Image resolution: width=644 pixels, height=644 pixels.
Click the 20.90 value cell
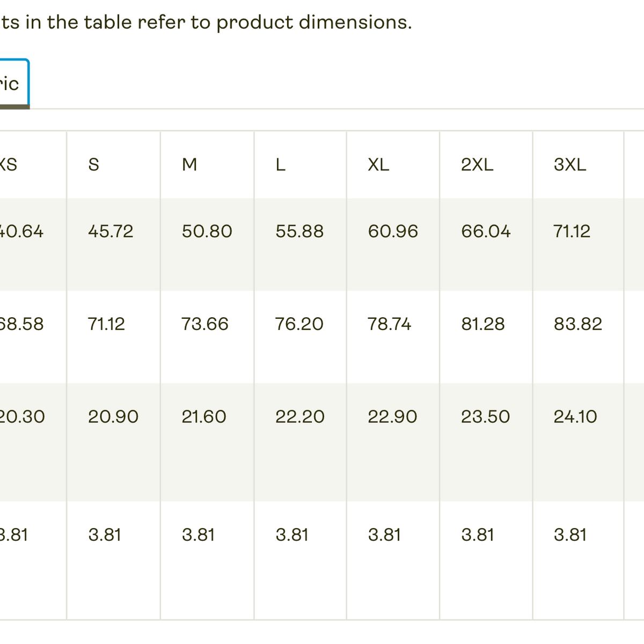113,417
